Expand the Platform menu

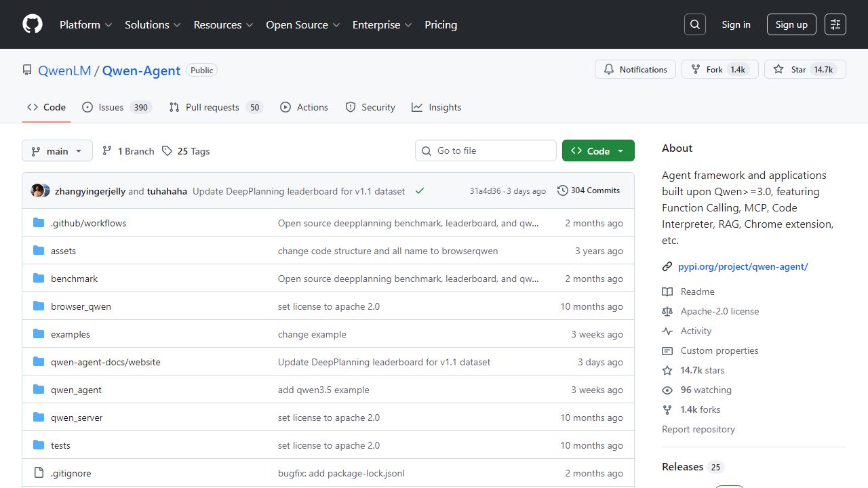tap(85, 24)
